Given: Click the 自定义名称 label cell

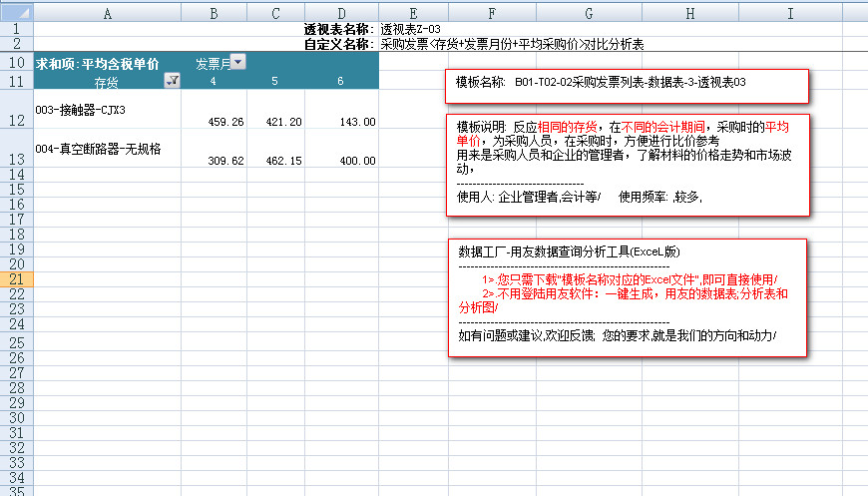Looking at the screenshot, I should [339, 44].
